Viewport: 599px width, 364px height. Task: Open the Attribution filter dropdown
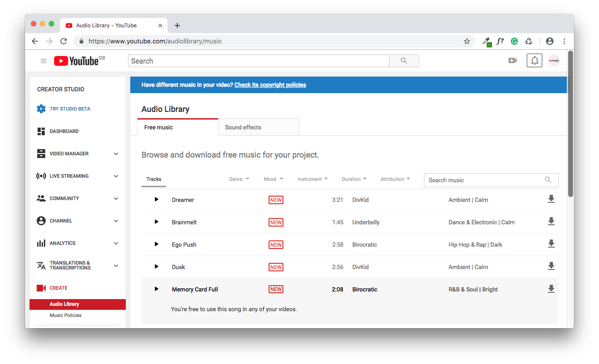[x=395, y=179]
